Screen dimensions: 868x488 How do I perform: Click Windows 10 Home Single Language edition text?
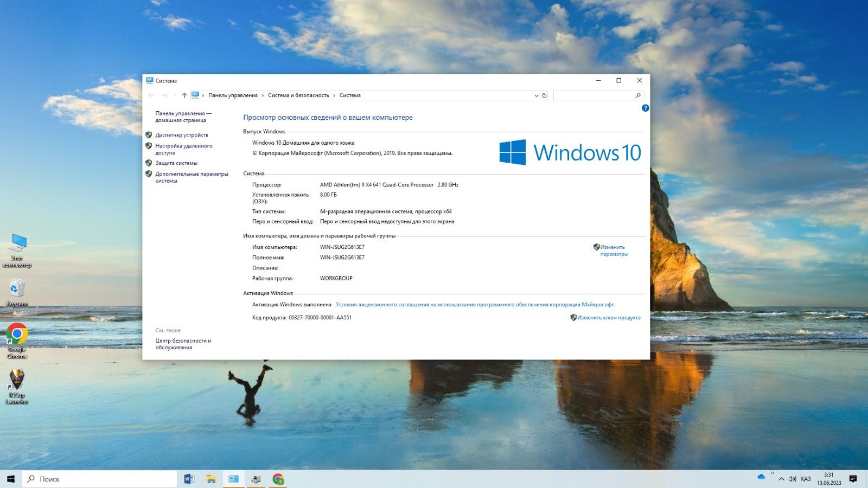tap(303, 143)
